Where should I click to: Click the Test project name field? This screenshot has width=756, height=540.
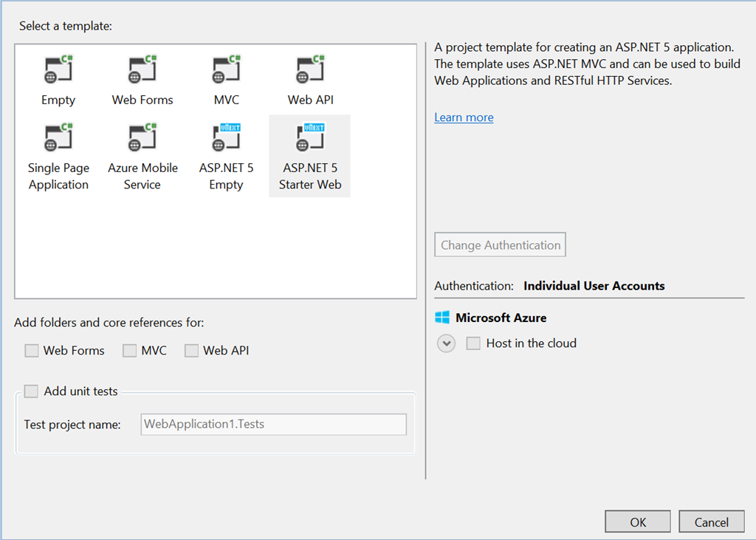tap(273, 424)
